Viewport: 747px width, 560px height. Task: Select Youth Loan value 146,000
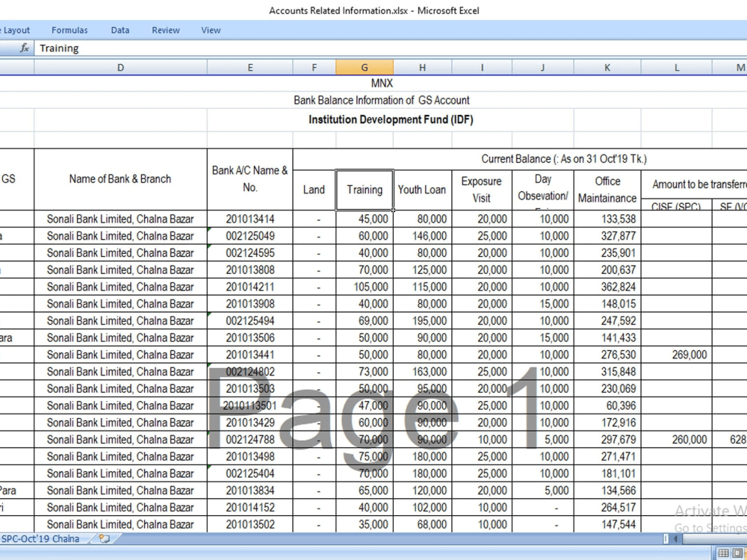[423, 236]
